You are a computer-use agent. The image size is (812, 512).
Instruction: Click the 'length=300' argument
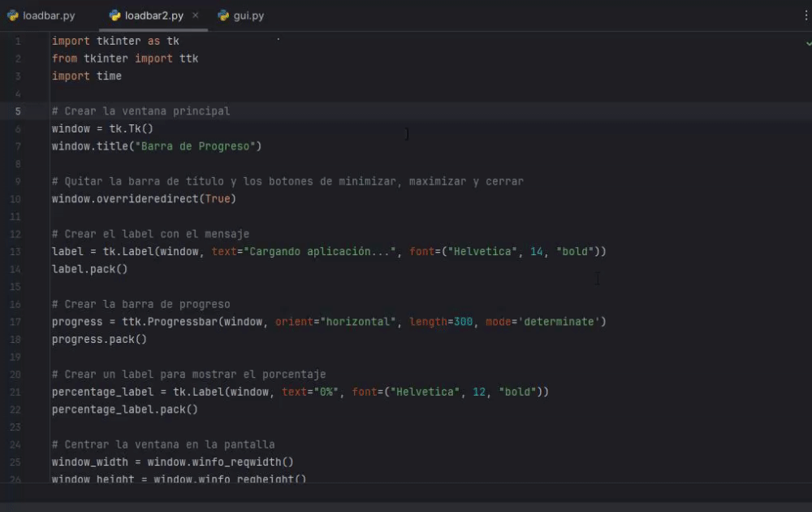pos(441,322)
